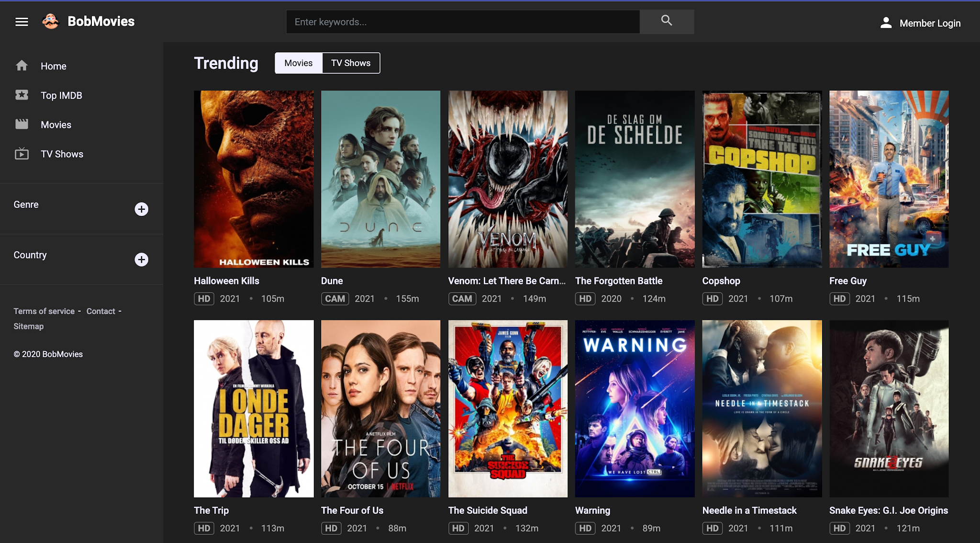980x543 pixels.
Task: Open the Free Guy poster
Action: pos(889,179)
